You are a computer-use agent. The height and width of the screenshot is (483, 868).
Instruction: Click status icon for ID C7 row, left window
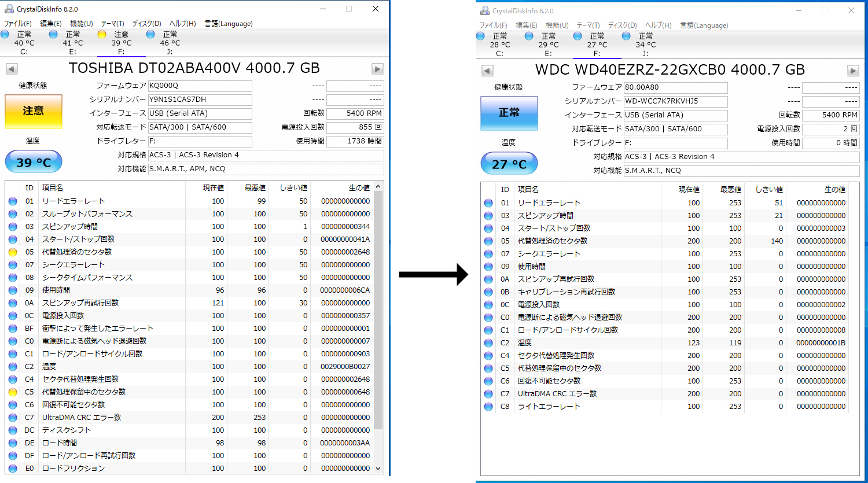[x=13, y=418]
